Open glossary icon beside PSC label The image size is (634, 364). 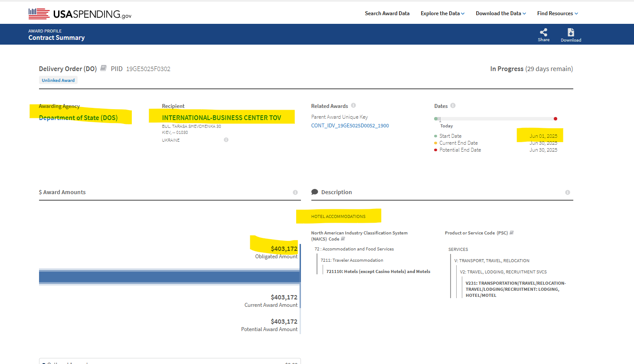pos(512,233)
